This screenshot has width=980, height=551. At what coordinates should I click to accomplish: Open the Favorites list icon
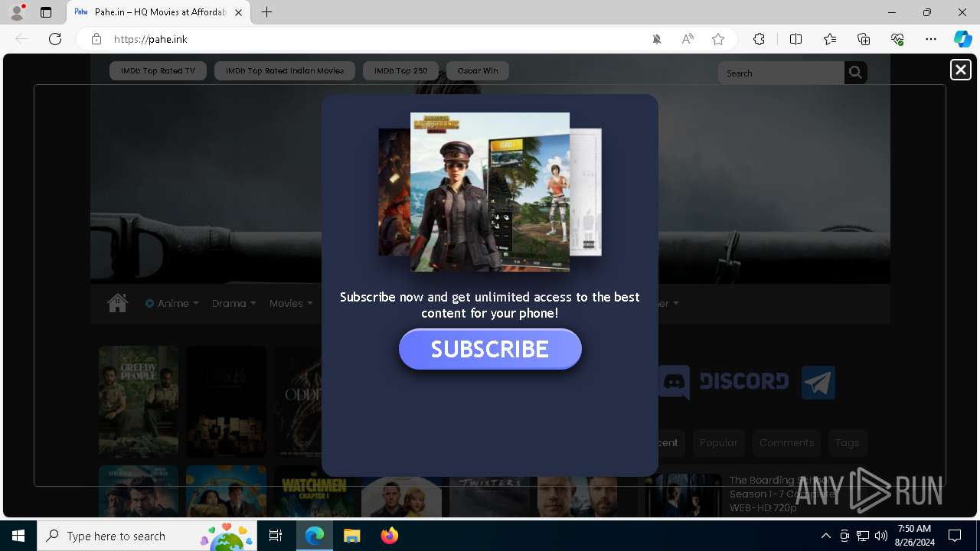click(830, 39)
